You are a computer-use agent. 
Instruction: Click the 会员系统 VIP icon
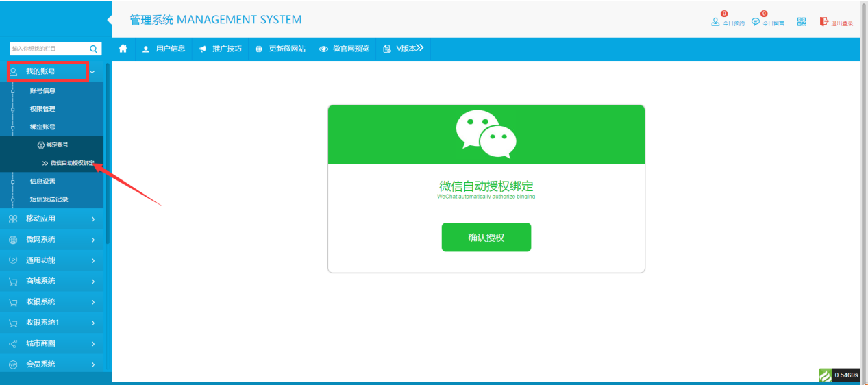(x=13, y=364)
